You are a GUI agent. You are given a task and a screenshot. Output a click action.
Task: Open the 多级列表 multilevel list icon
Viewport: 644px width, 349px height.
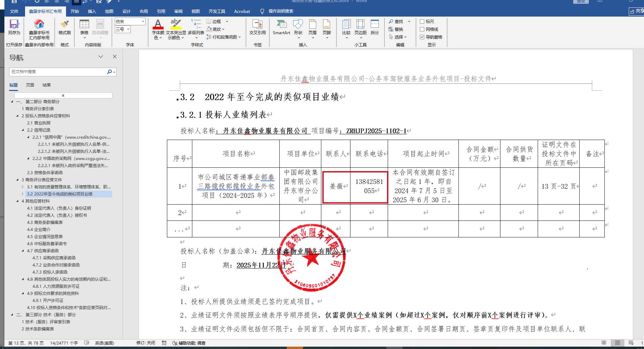coord(196,24)
